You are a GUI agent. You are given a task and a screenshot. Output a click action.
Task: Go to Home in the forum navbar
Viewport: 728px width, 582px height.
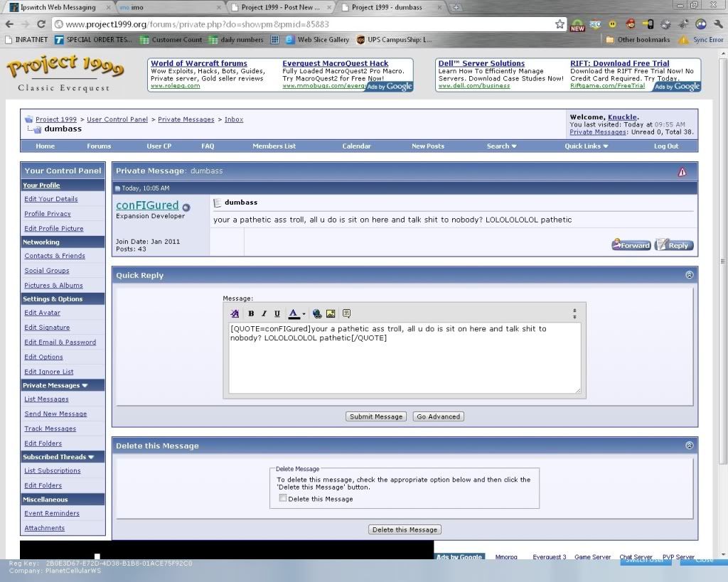tap(45, 146)
